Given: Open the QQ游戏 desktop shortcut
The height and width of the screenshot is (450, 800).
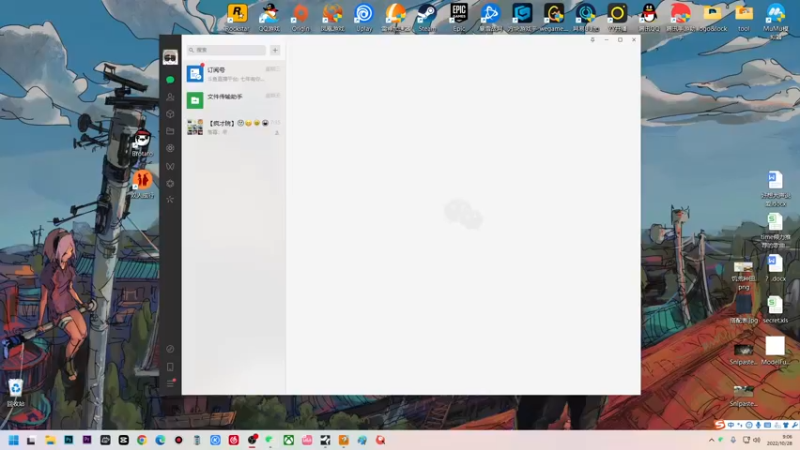Looking at the screenshot, I should point(269,18).
